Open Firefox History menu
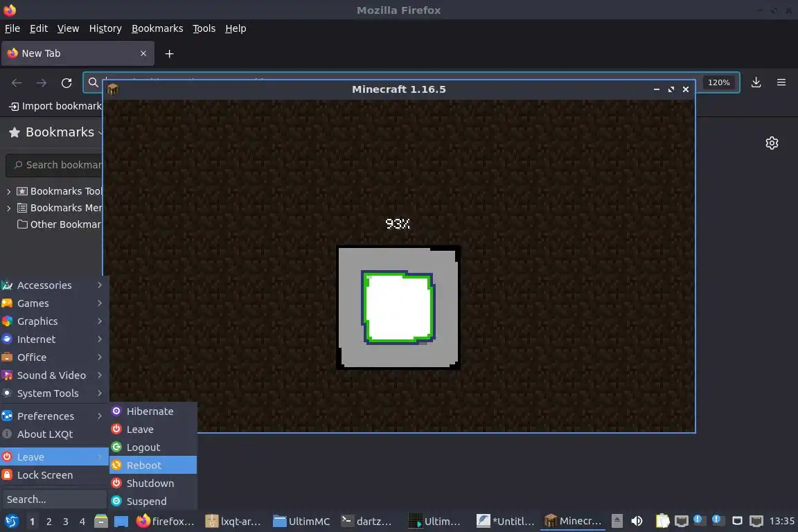The height and width of the screenshot is (532, 798). 105,28
